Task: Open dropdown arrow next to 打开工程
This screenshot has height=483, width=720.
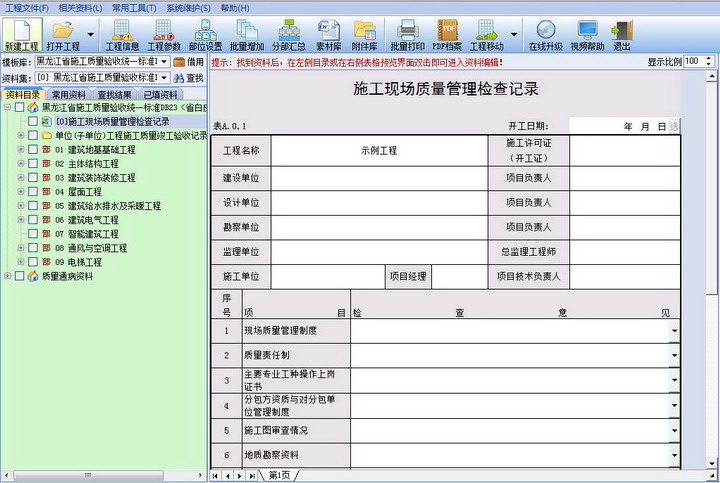Action: [90, 35]
